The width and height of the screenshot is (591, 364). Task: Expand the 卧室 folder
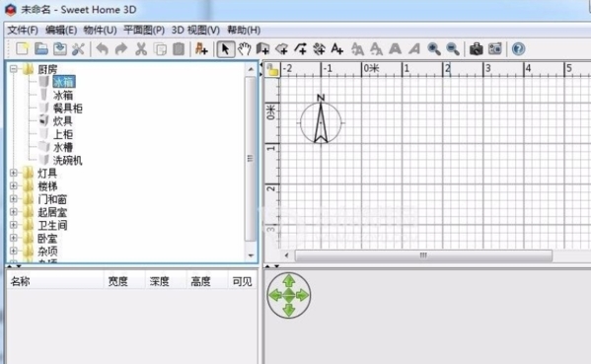(14, 238)
